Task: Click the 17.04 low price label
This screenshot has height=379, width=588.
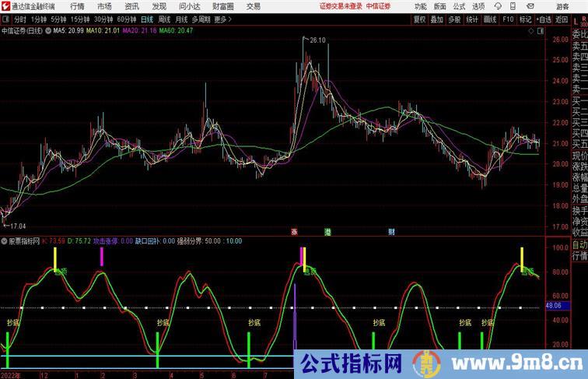Action: tap(18, 226)
